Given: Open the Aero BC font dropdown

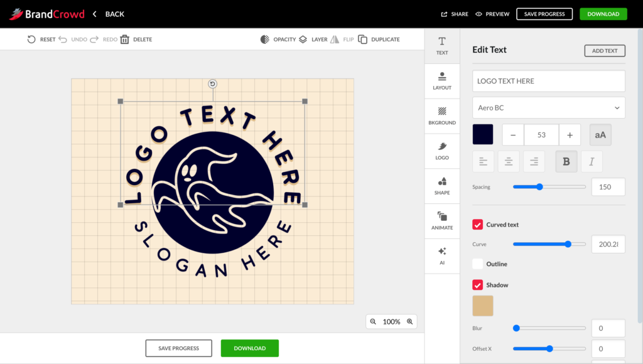Looking at the screenshot, I should pyautogui.click(x=548, y=108).
